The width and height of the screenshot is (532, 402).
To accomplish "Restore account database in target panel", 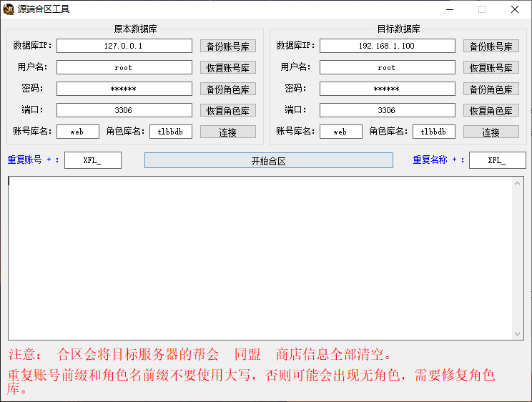I will 491,67.
